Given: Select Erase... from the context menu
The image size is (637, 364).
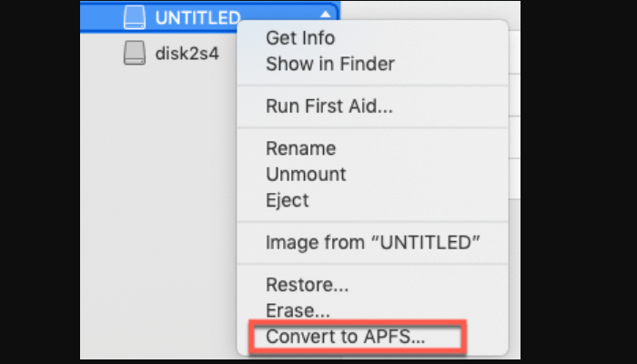Looking at the screenshot, I should click(x=298, y=310).
